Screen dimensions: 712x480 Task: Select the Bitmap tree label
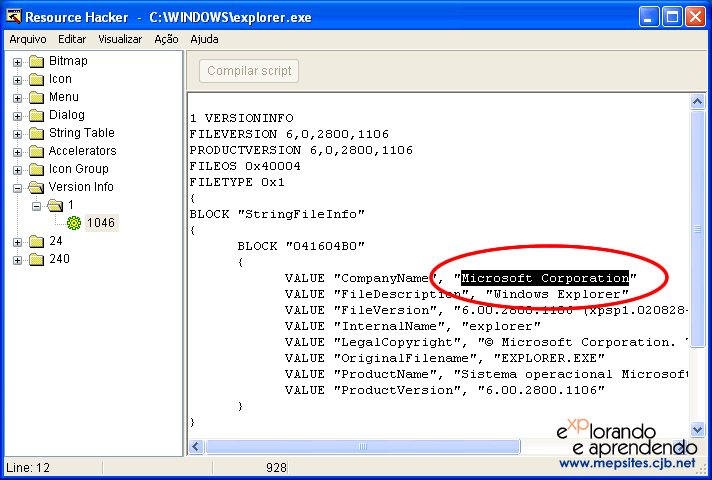(68, 61)
